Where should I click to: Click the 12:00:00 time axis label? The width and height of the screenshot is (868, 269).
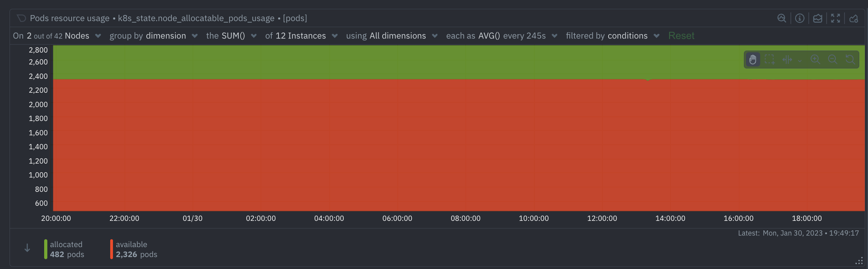coord(602,218)
